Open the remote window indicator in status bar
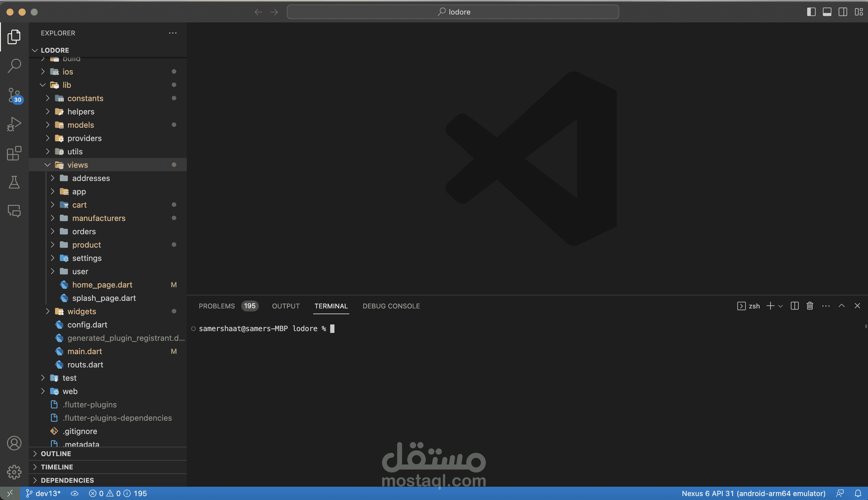Screen dimensions: 868x500 (x=10, y=493)
